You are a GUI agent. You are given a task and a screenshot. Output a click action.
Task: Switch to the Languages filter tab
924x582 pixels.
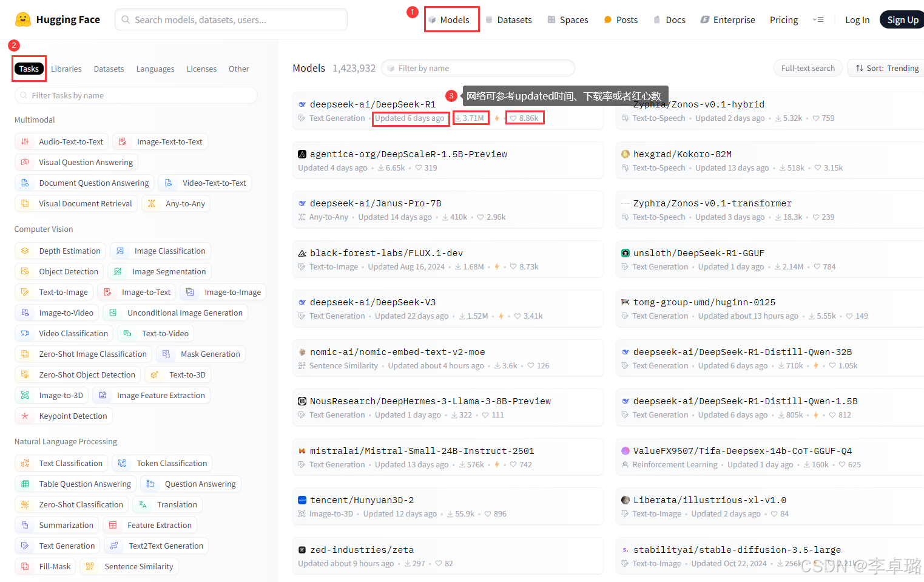coord(155,69)
